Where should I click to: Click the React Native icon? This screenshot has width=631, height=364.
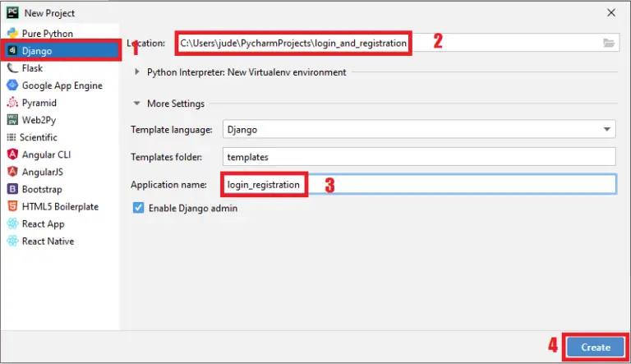click(x=12, y=241)
